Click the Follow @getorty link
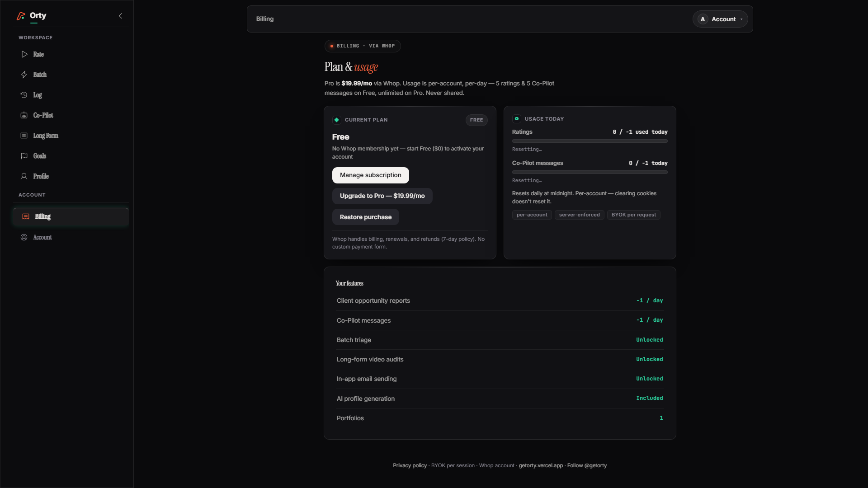This screenshot has height=488, width=868. coord(587,465)
